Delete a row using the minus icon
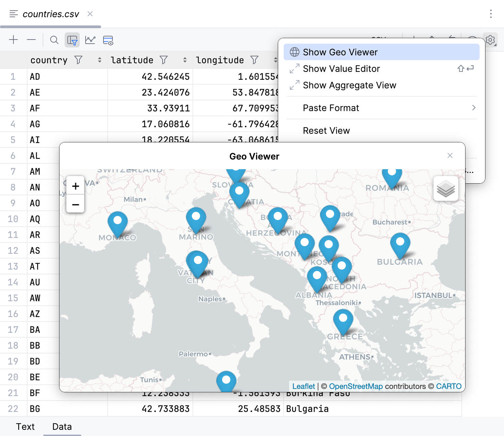Viewport: 504px width, 436px height. click(x=31, y=40)
